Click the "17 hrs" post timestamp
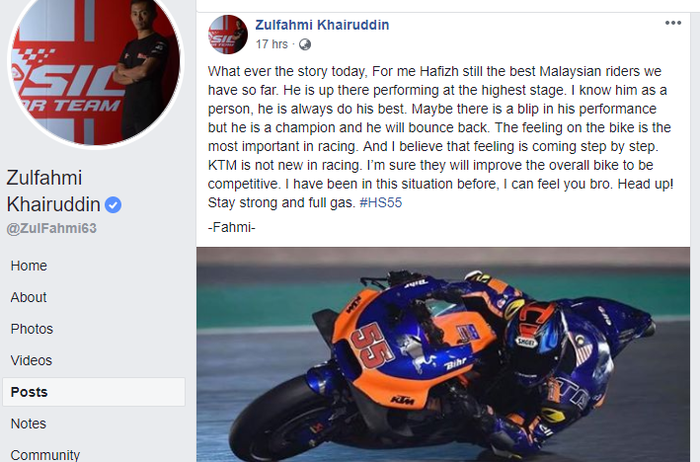Viewport: 700px width, 462px height. 272,45
